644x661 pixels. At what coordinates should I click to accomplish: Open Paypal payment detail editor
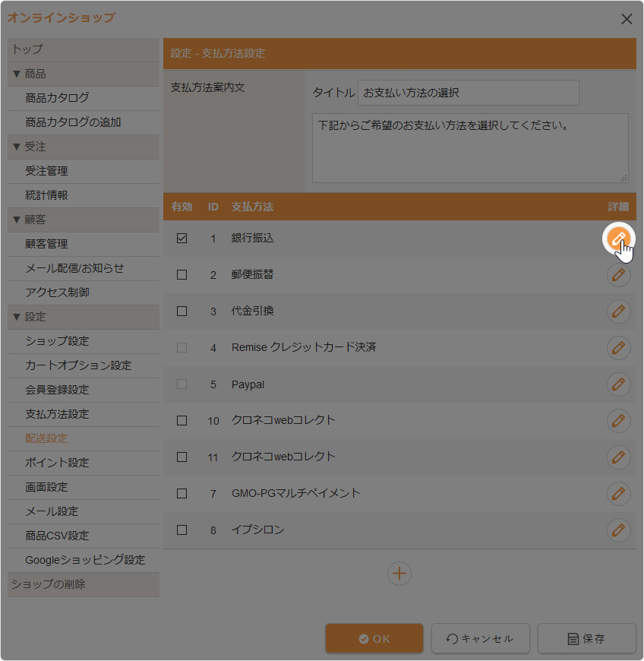point(619,384)
